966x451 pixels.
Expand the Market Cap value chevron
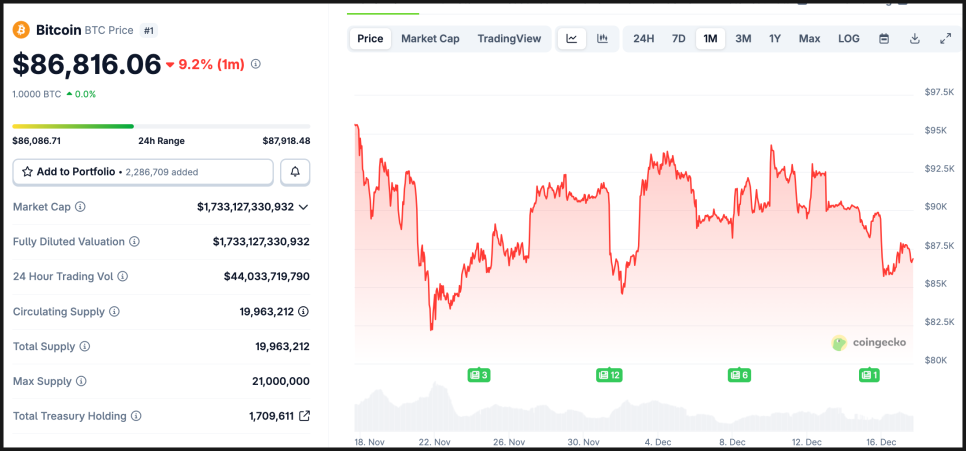304,207
